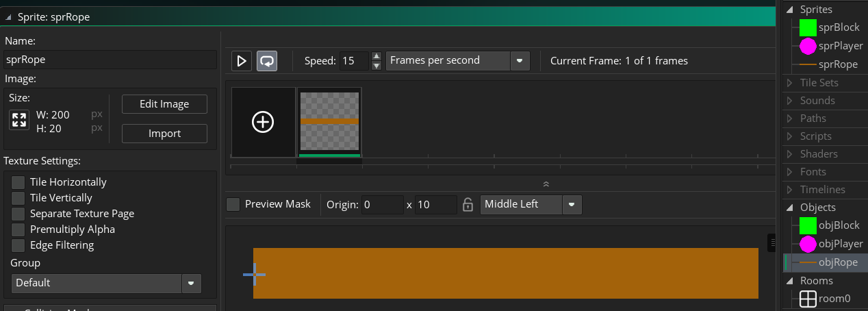Screen dimensions: 868x311
Task: Open Frames per second dropdown
Action: pos(458,61)
